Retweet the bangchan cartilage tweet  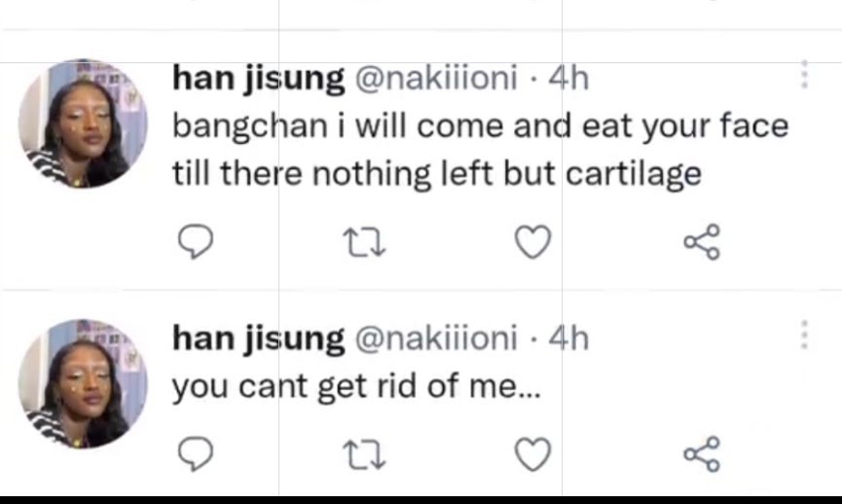tap(367, 242)
